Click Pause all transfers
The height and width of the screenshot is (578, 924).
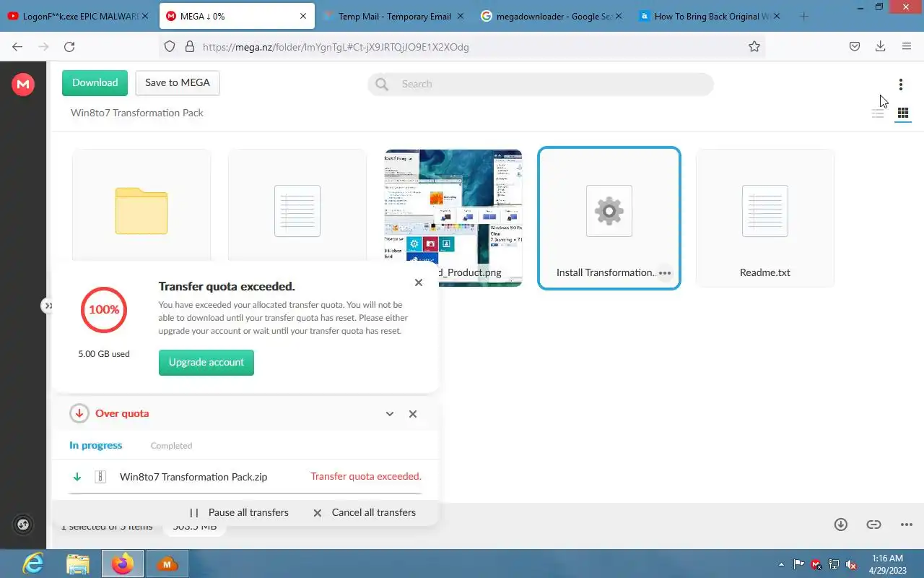[x=239, y=512]
